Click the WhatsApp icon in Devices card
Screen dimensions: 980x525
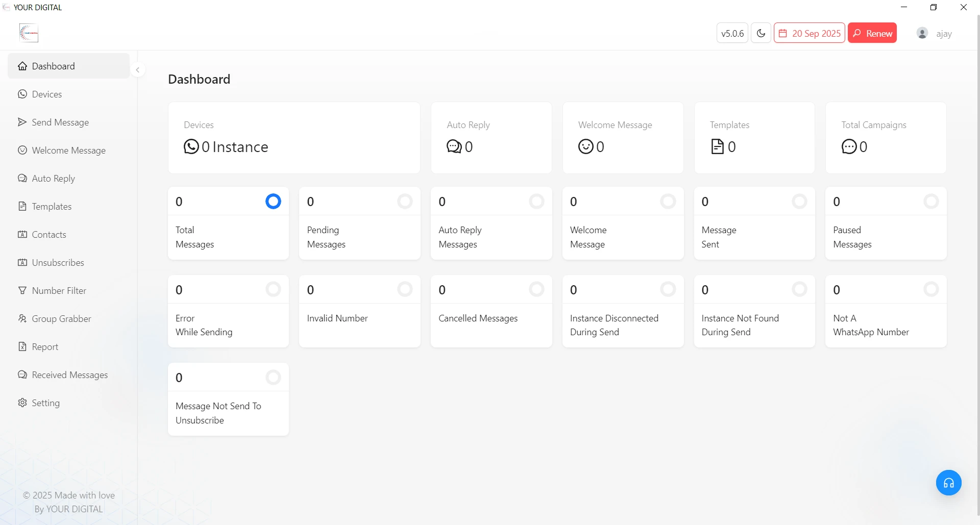pyautogui.click(x=191, y=147)
